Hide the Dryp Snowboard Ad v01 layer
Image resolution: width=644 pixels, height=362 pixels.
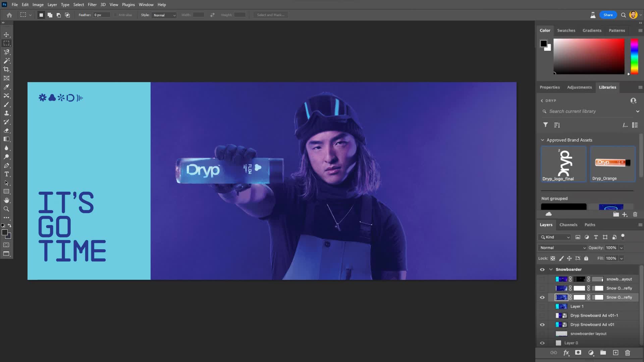click(x=542, y=324)
